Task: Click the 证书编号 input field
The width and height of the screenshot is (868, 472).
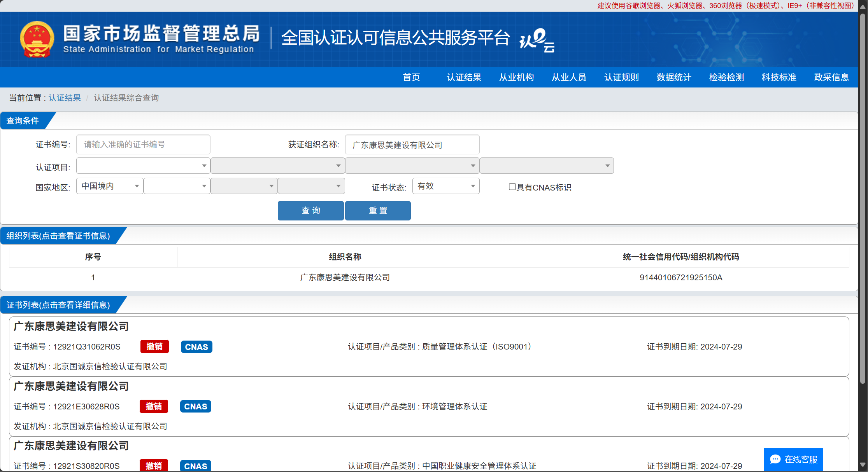Action: [143, 144]
